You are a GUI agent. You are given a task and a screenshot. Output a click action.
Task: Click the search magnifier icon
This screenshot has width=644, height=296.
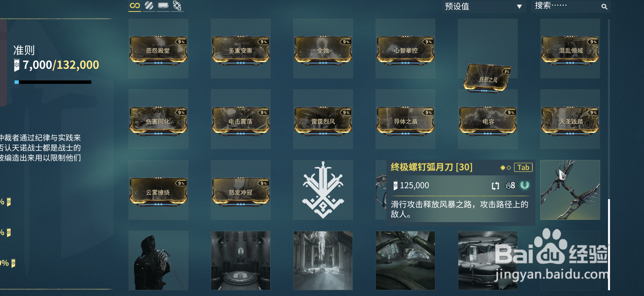click(604, 7)
